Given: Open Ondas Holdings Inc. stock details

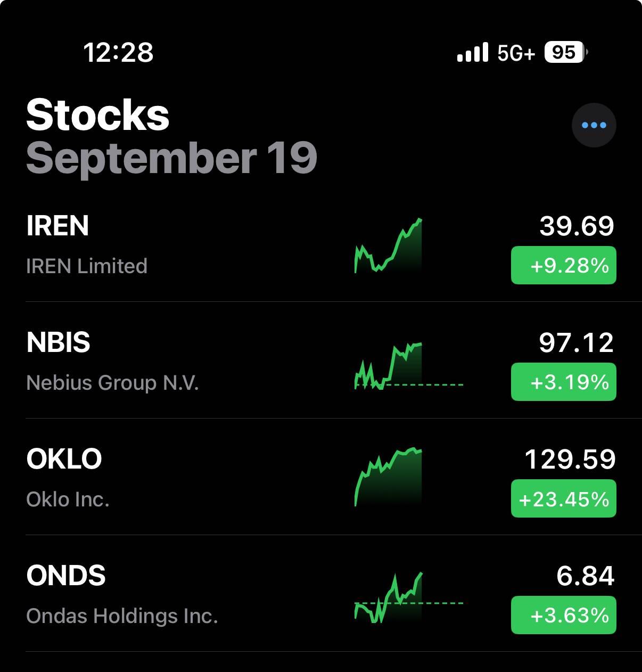Looking at the screenshot, I should 122,616.
